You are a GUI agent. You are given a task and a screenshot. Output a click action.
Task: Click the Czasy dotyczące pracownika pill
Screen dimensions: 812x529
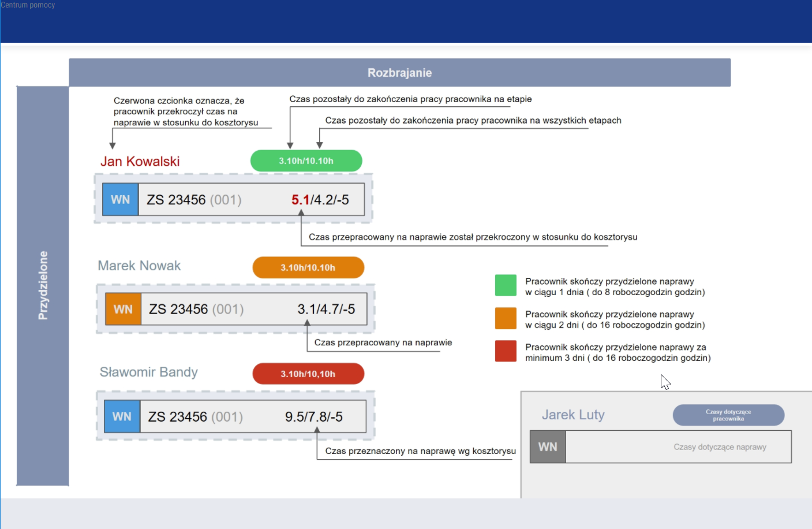(x=728, y=415)
